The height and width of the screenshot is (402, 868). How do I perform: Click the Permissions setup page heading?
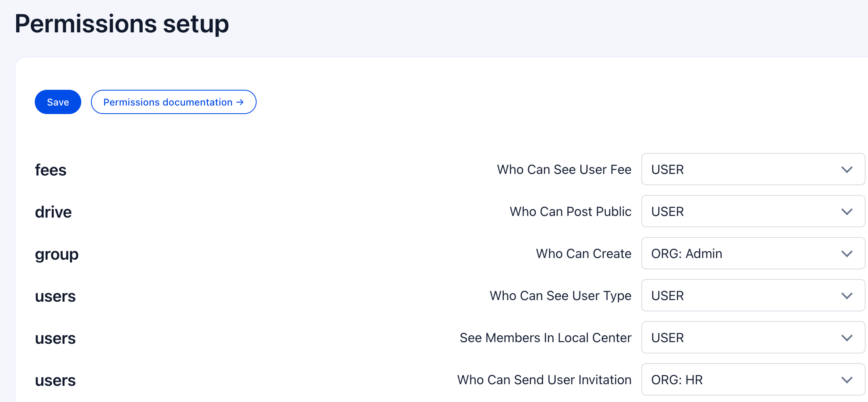click(122, 24)
